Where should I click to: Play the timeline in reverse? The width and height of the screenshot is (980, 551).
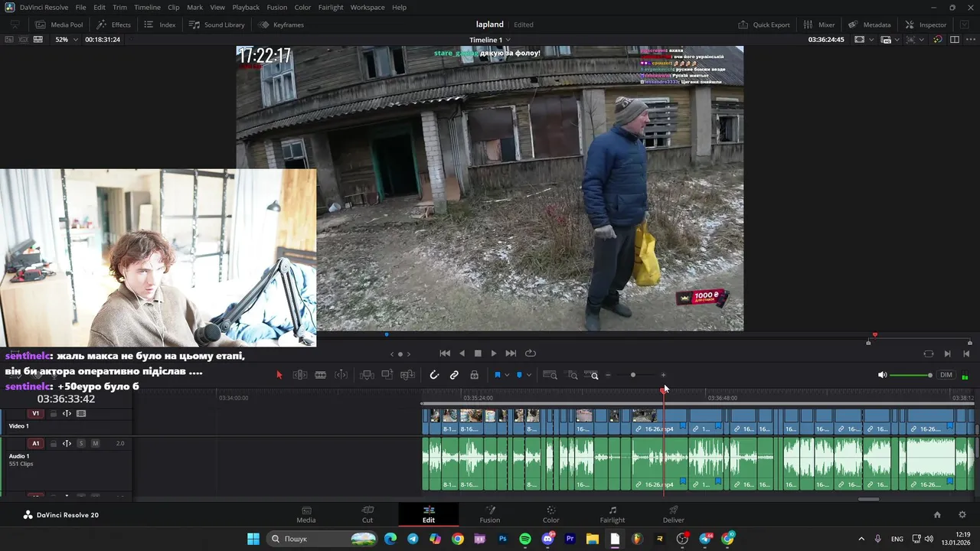(462, 354)
